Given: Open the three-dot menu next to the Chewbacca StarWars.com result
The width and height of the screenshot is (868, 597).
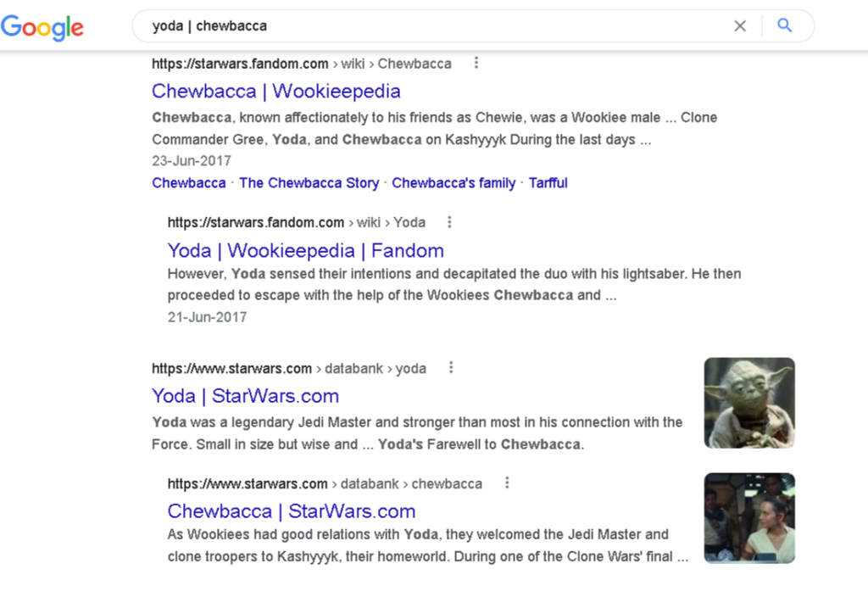Looking at the screenshot, I should click(506, 483).
